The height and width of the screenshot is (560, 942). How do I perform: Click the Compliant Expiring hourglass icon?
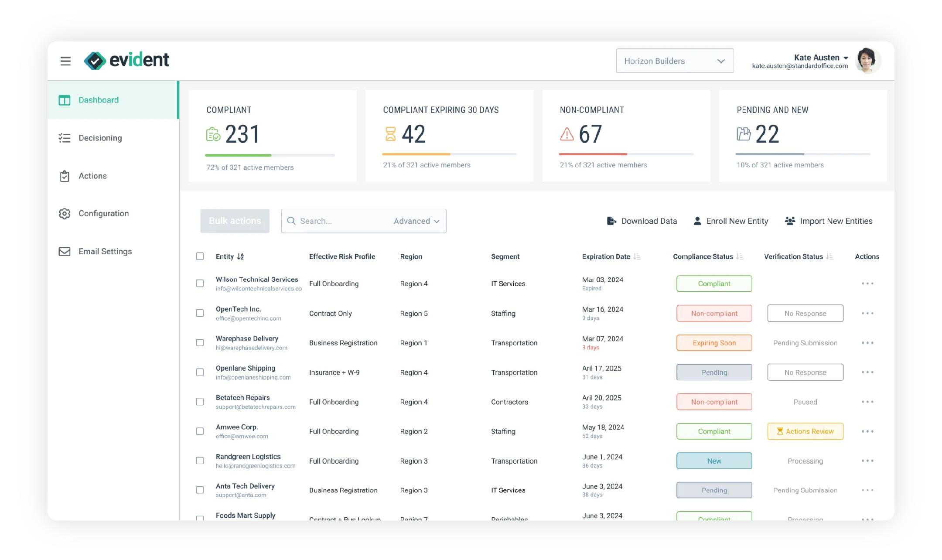tap(390, 134)
